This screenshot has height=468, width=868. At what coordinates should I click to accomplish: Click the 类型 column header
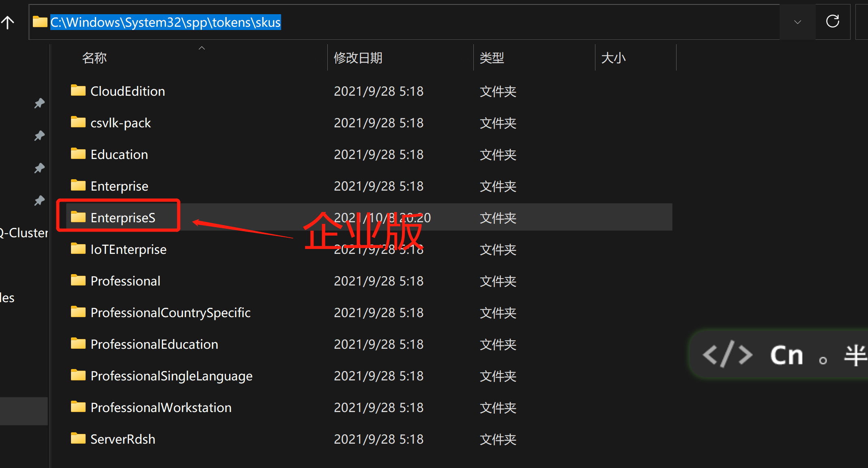492,58
